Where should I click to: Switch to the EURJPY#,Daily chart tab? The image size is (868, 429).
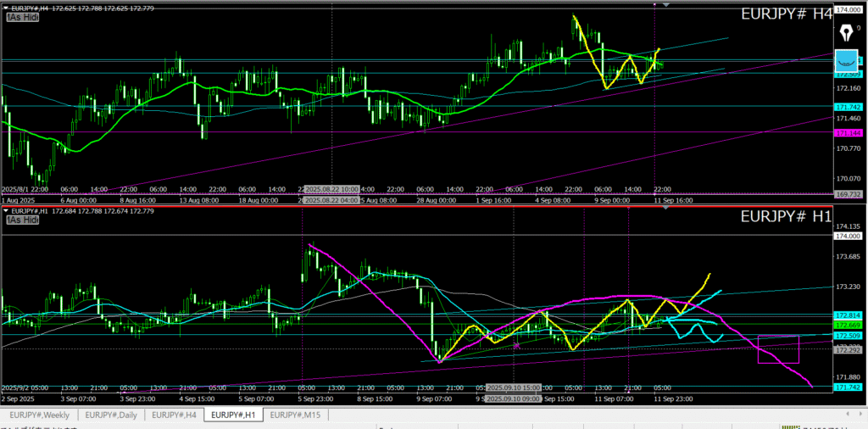[x=111, y=415]
